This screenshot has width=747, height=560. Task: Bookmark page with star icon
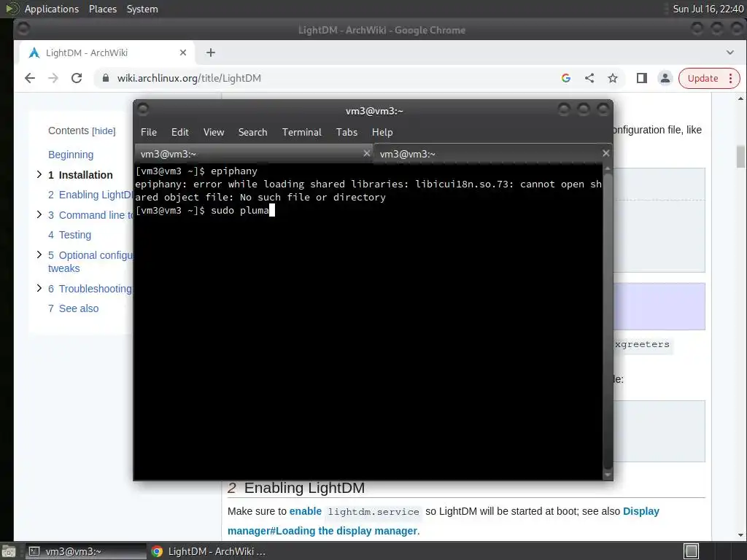[x=613, y=78]
